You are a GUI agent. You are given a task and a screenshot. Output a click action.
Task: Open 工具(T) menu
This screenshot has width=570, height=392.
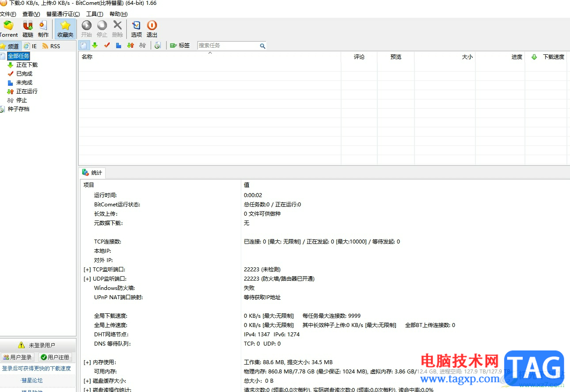click(95, 14)
